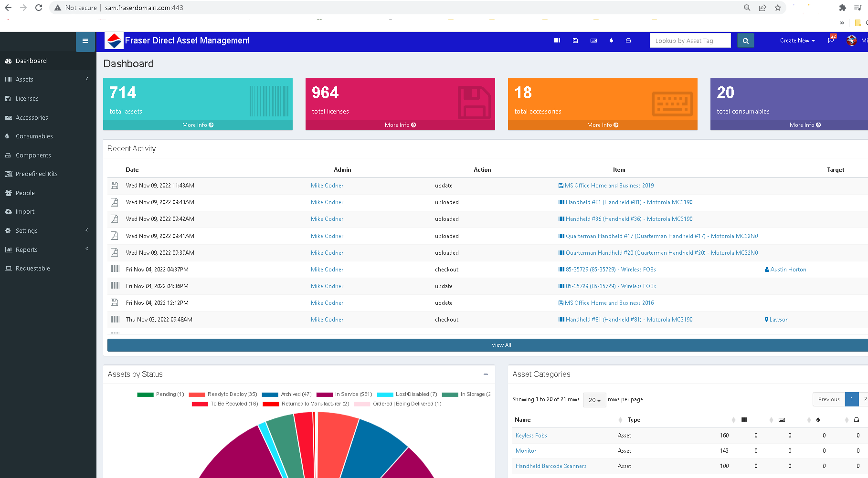
Task: Collapse sidebar with the hamburger icon
Action: 85,41
